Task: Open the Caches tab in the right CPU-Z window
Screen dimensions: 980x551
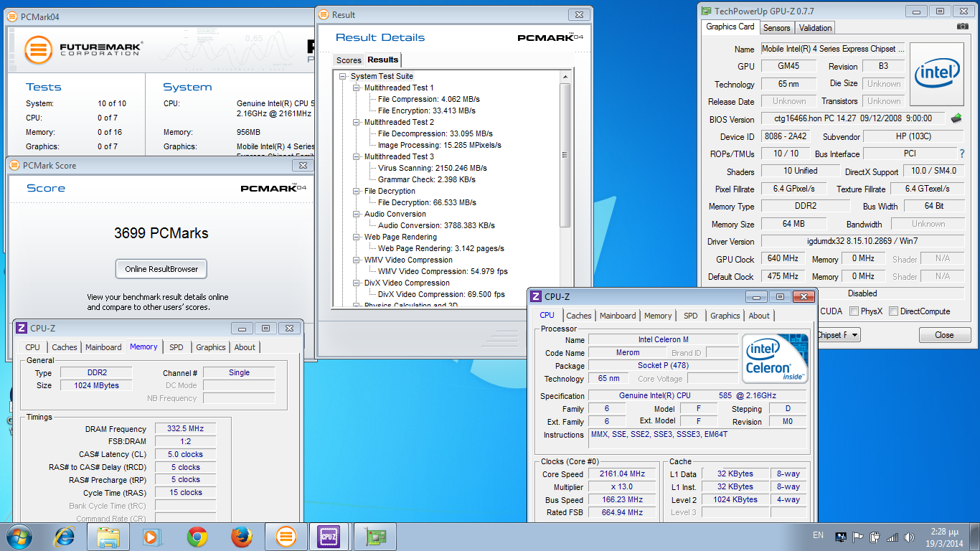Action: pos(579,316)
